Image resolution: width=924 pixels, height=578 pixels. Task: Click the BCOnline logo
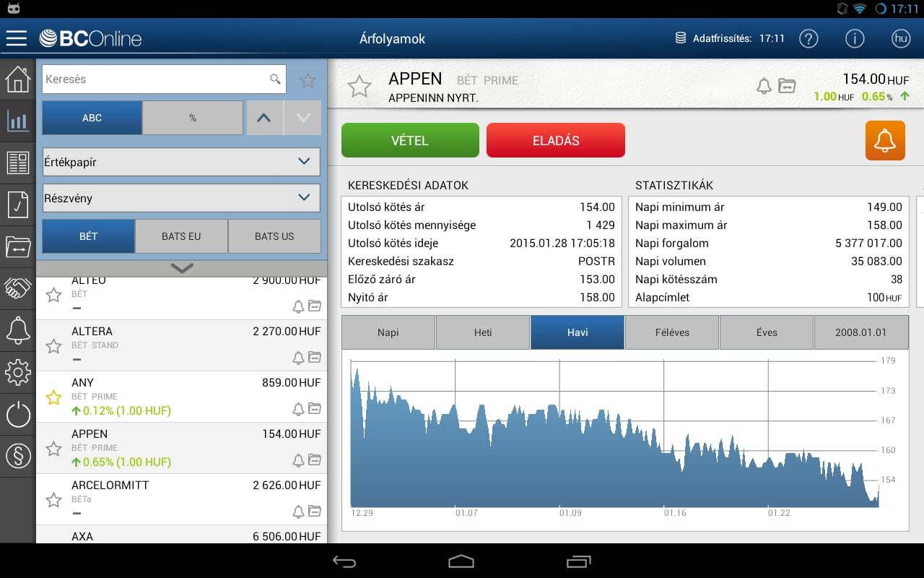pyautogui.click(x=90, y=38)
